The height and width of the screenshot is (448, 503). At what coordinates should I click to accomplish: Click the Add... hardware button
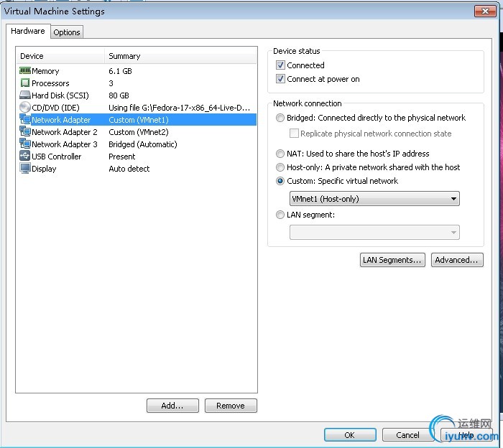(x=172, y=406)
